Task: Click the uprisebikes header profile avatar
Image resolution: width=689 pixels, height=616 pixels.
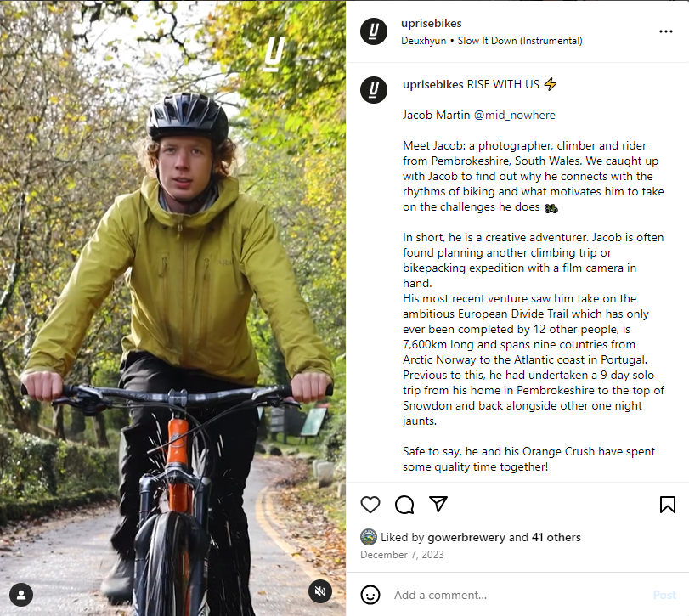Action: pos(374,32)
